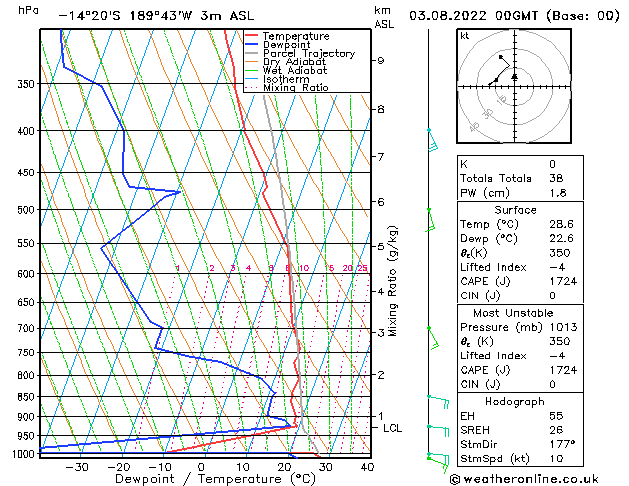Click the 40 temperature axis tick label
This screenshot has width=629, height=486.
pos(367,467)
